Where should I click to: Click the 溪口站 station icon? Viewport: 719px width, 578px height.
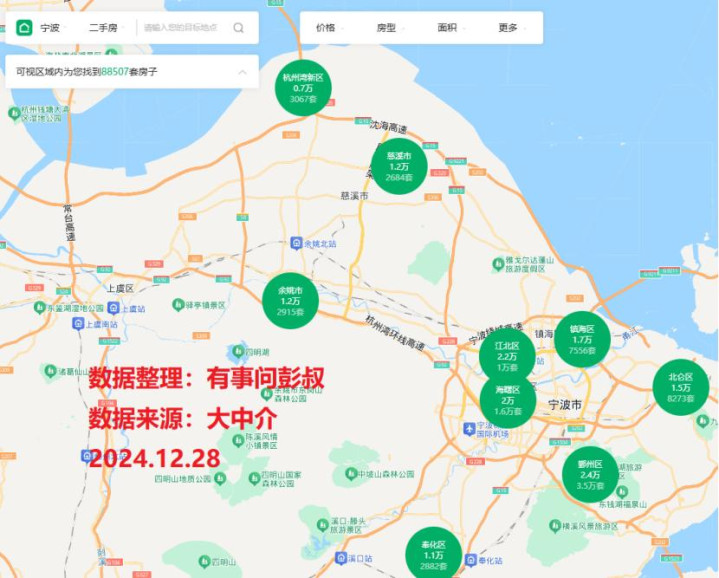click(341, 558)
